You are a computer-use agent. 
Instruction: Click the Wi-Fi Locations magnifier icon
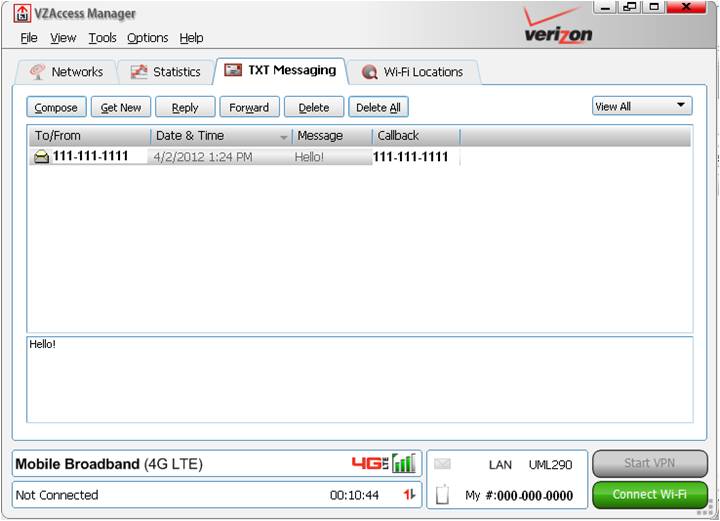pyautogui.click(x=369, y=72)
